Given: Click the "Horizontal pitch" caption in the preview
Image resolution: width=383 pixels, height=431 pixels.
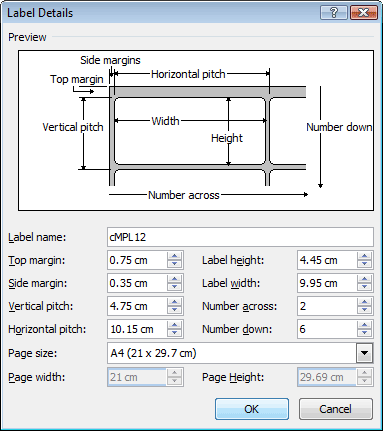Looking at the screenshot, I should pyautogui.click(x=188, y=74).
